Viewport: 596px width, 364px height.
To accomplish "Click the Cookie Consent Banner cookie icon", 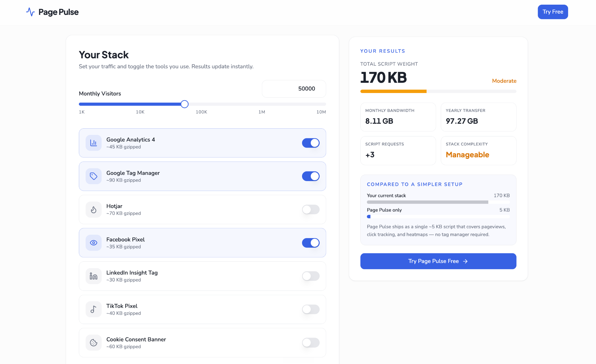I will tap(93, 343).
